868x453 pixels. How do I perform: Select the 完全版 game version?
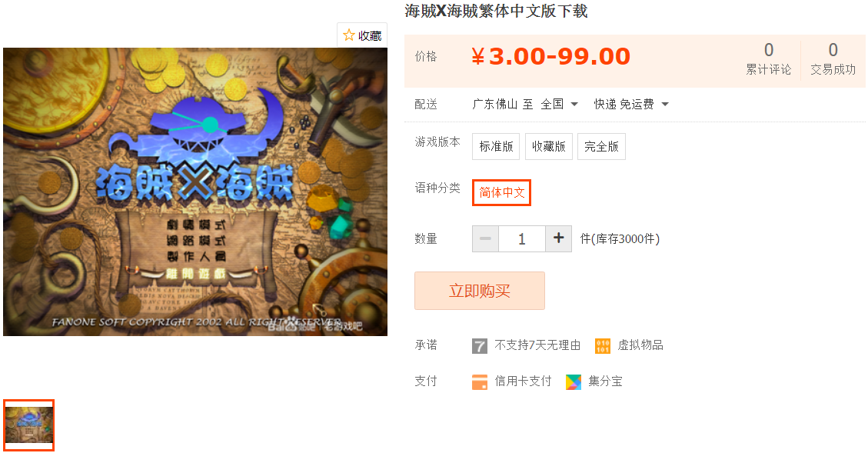coord(601,146)
